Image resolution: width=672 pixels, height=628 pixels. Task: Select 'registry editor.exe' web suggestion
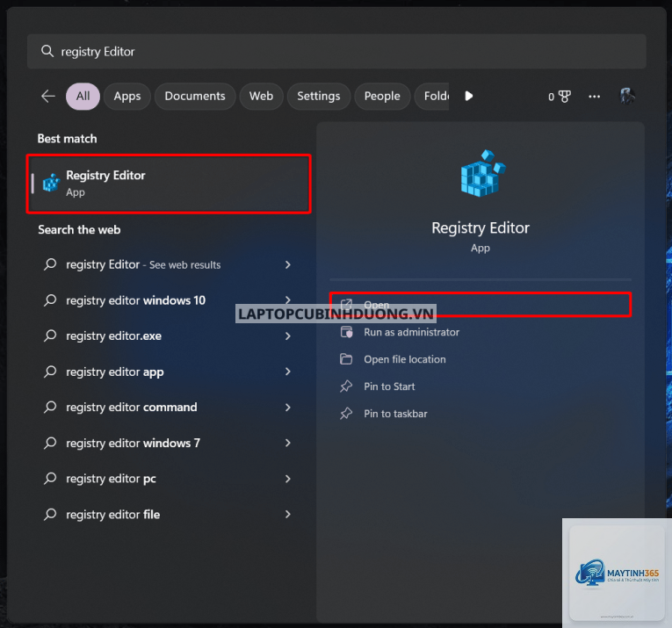169,336
